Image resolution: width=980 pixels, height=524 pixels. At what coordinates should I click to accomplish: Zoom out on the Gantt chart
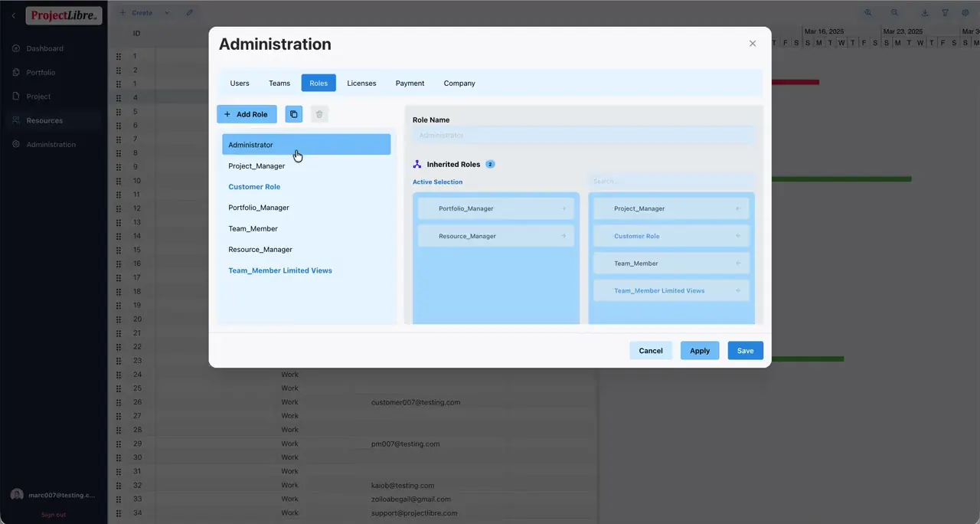tap(894, 12)
